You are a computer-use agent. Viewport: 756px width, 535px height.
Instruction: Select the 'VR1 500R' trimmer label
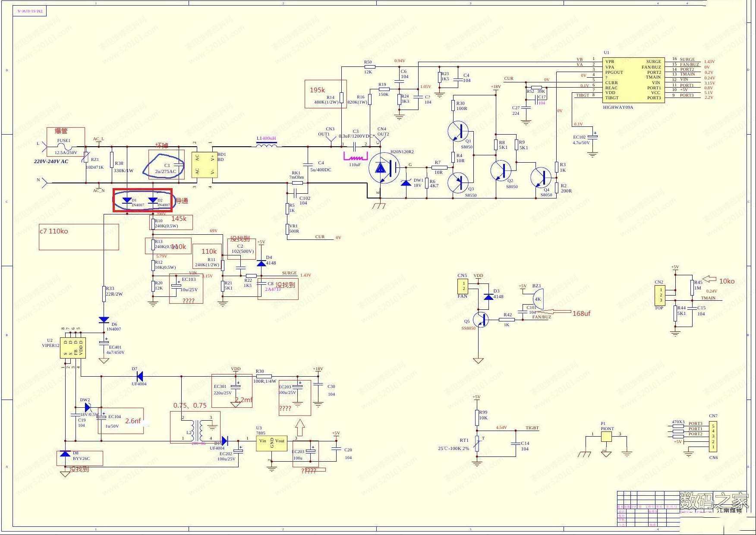[x=294, y=228]
